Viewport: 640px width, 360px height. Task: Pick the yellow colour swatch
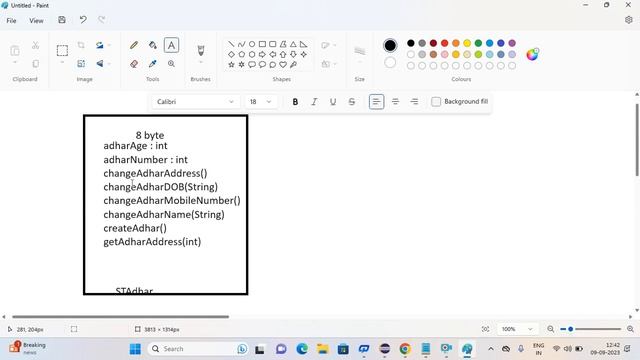[x=467, y=43]
